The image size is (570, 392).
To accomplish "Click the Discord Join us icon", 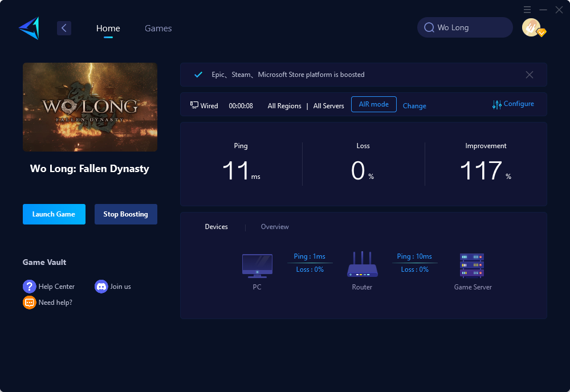I will [101, 286].
